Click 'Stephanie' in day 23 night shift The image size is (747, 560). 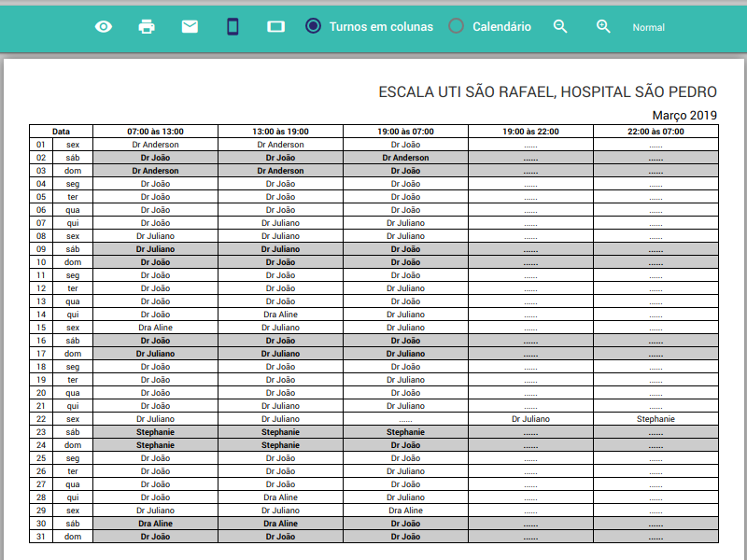405,432
